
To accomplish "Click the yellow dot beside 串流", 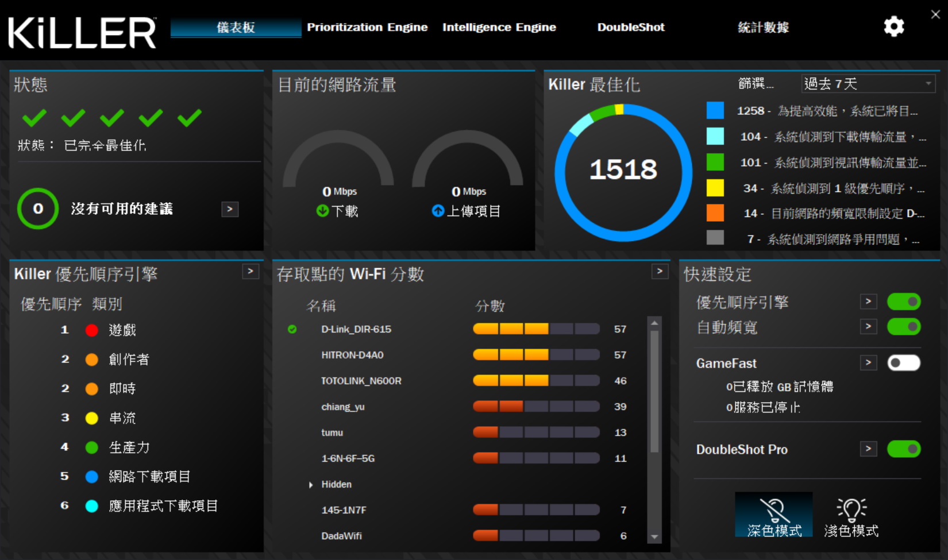I will 91,418.
